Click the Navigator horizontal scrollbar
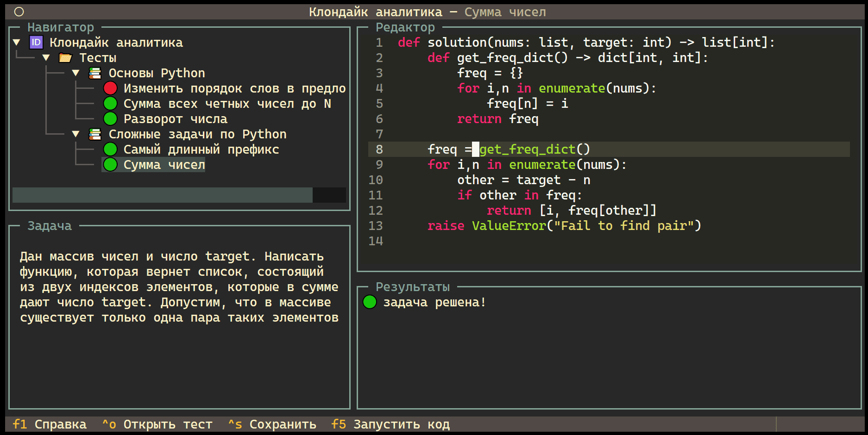This screenshot has height=435, width=868. tap(162, 195)
